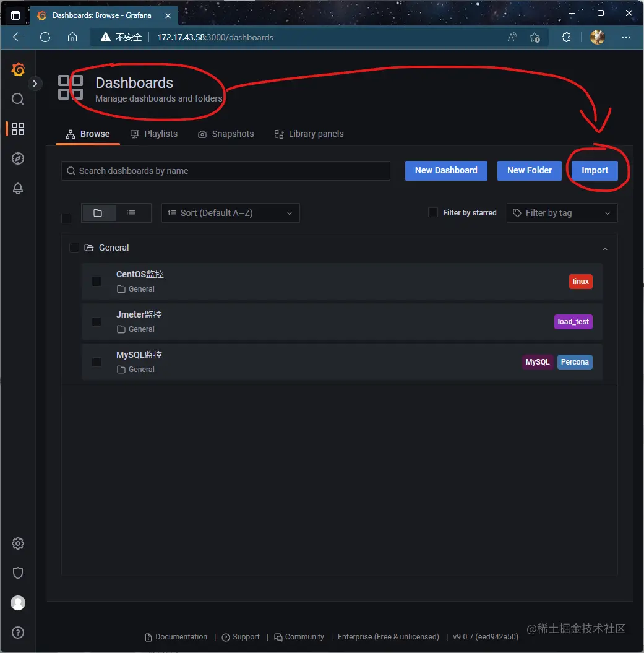Enable the Filter by starred checkbox

click(x=433, y=213)
